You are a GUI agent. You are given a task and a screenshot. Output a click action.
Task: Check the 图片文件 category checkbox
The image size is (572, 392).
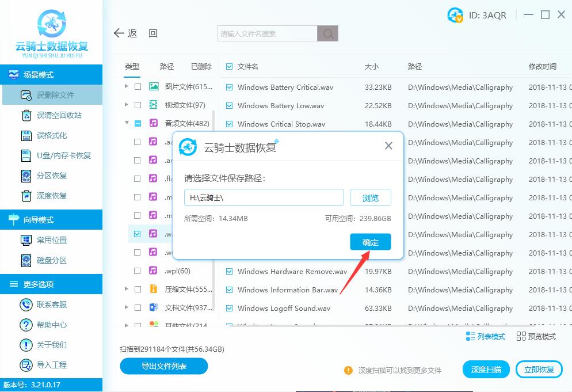pos(138,86)
